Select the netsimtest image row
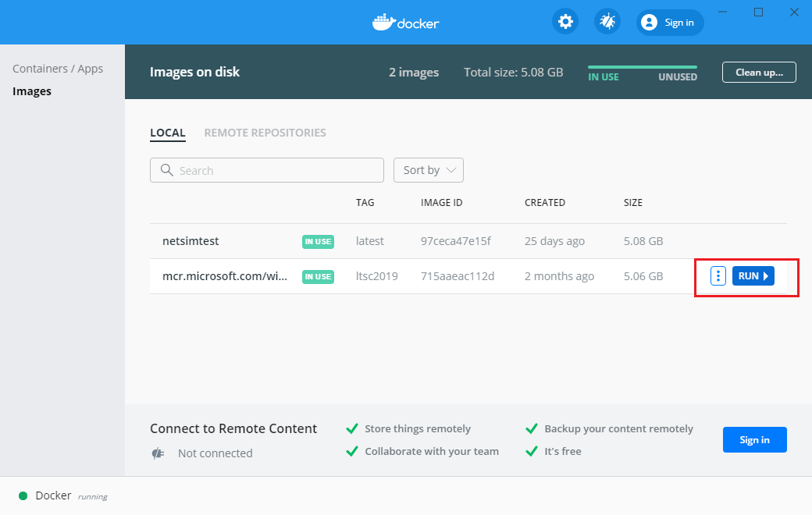The image size is (812, 515). click(x=468, y=241)
